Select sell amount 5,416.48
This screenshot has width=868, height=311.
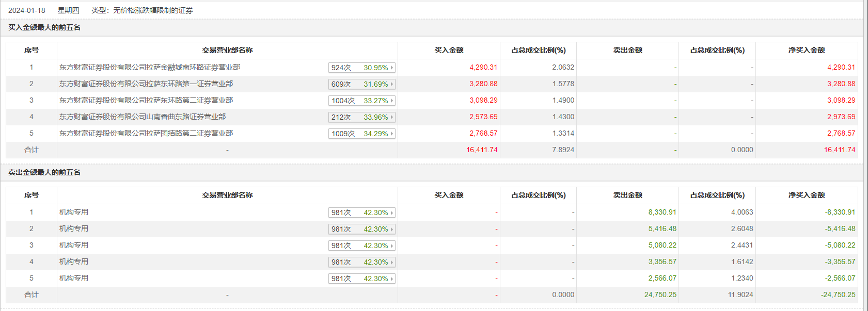tap(662, 228)
